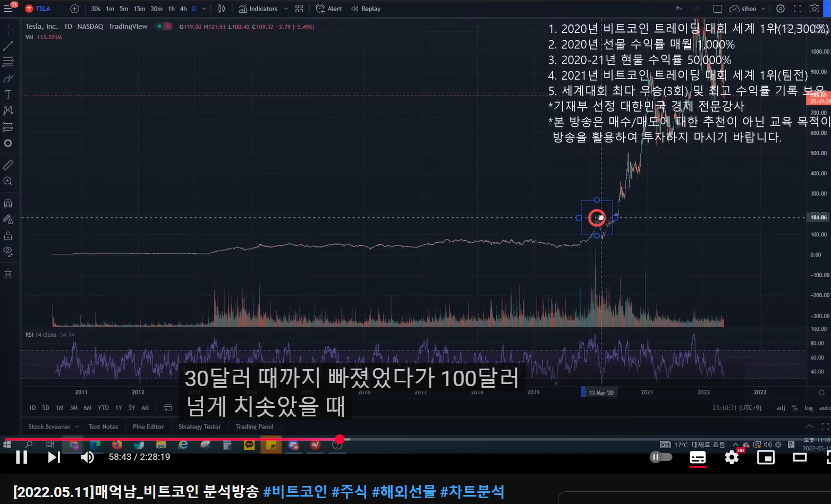Screen dimensions: 831x504
Task: Select the long position forecasting tool
Action: [8, 127]
